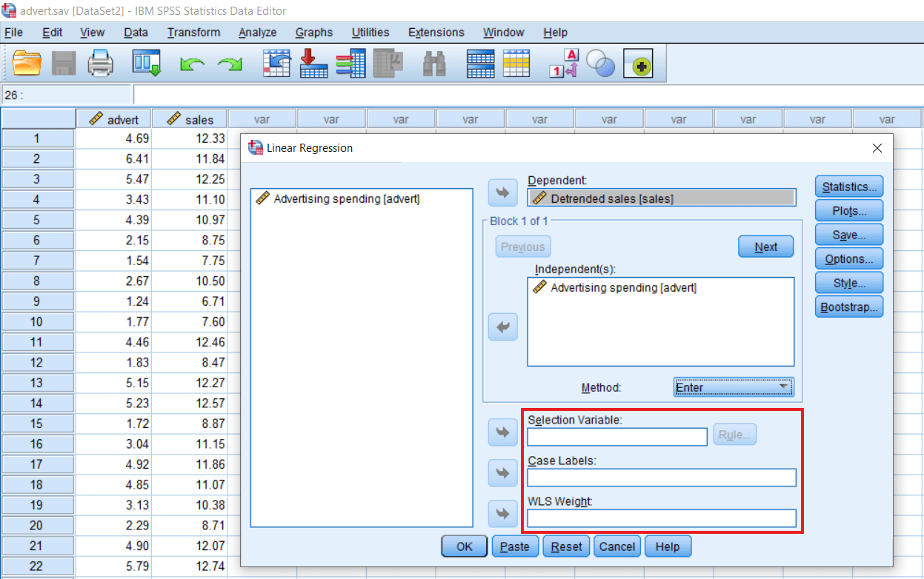Open the Method dropdown showing Enter

(x=732, y=386)
